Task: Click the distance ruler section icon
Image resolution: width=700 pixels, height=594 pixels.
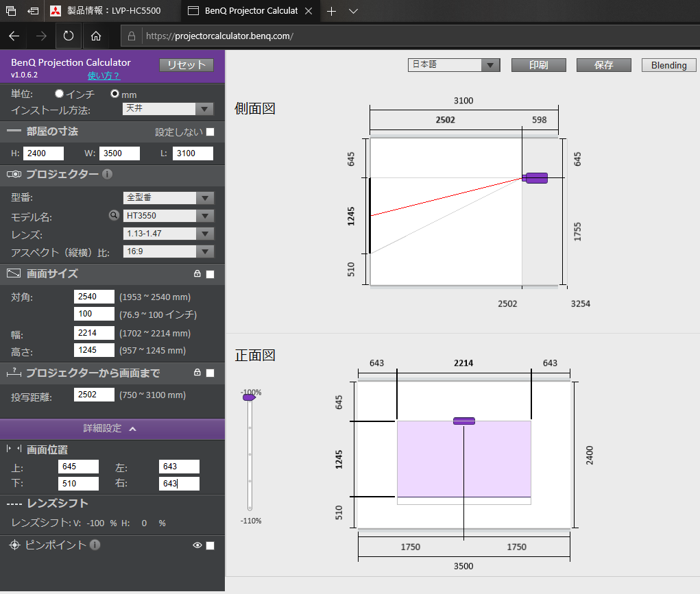Action: tap(14, 372)
